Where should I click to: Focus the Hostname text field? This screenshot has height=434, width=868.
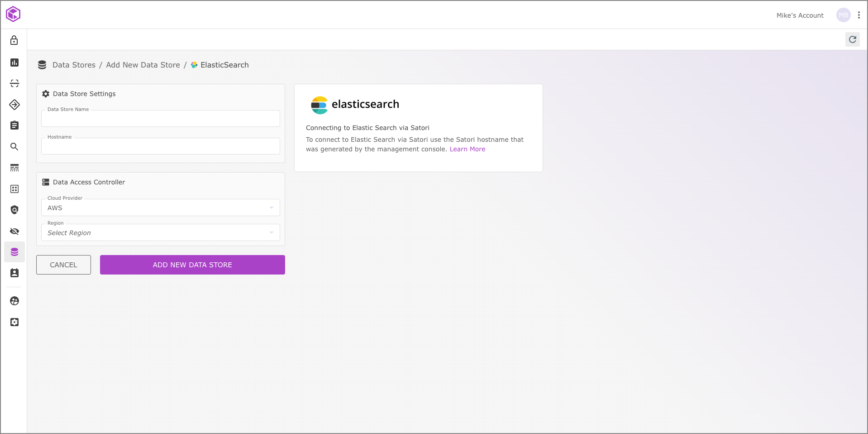point(160,146)
